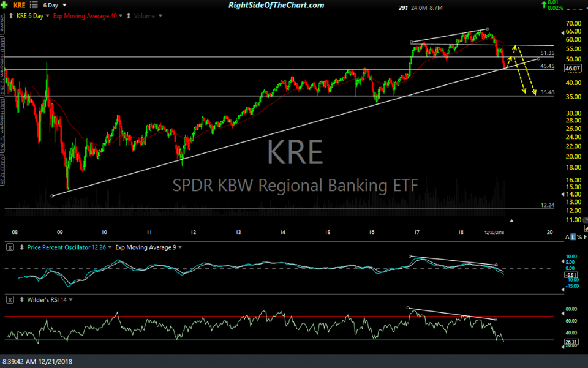Add a new symbol using the green plus icon
This screenshot has height=368, width=588.
click(4, 5)
